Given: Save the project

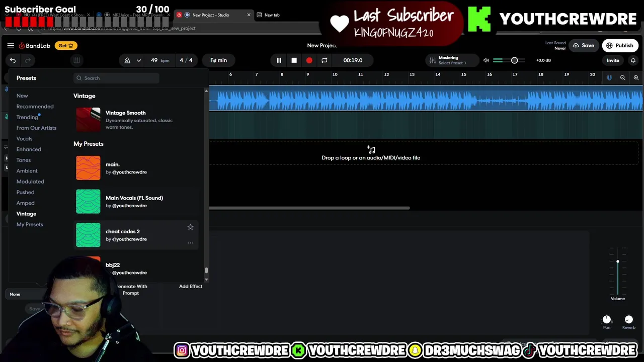Looking at the screenshot, I should coord(583,46).
